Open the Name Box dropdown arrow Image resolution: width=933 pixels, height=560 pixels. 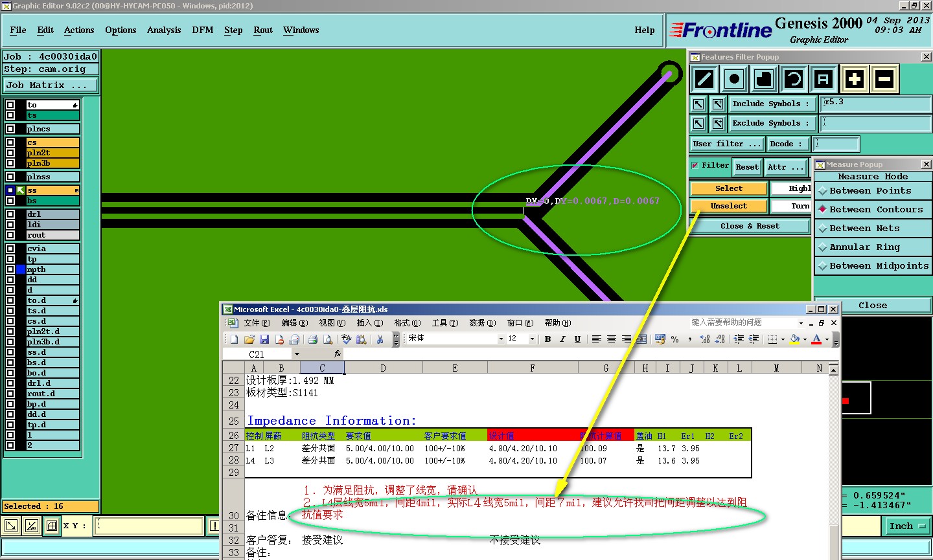[x=297, y=354]
